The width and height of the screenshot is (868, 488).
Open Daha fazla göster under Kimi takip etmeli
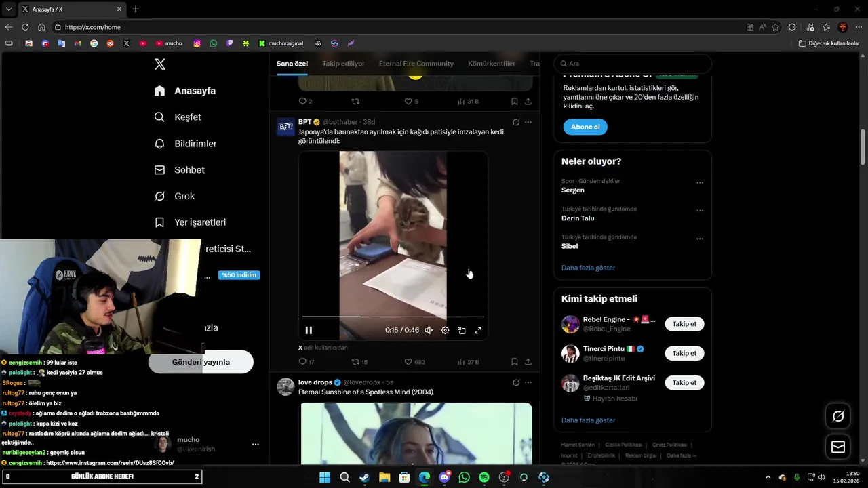[588, 420]
